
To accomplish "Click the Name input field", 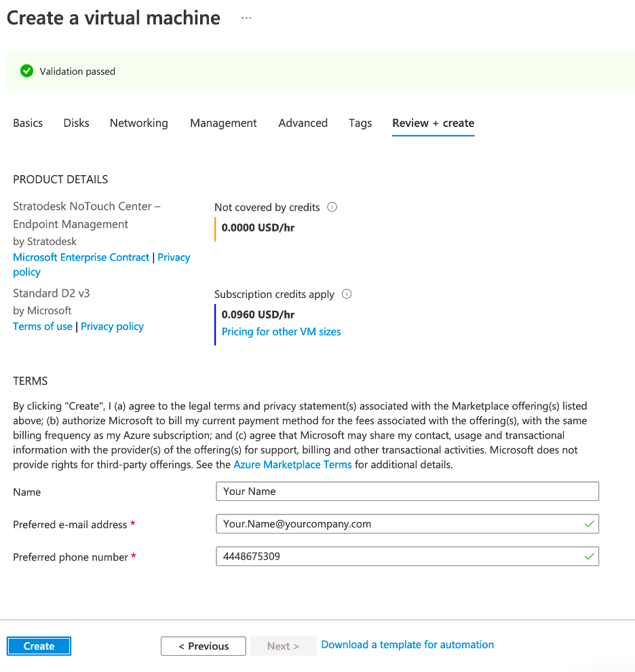I will (407, 491).
